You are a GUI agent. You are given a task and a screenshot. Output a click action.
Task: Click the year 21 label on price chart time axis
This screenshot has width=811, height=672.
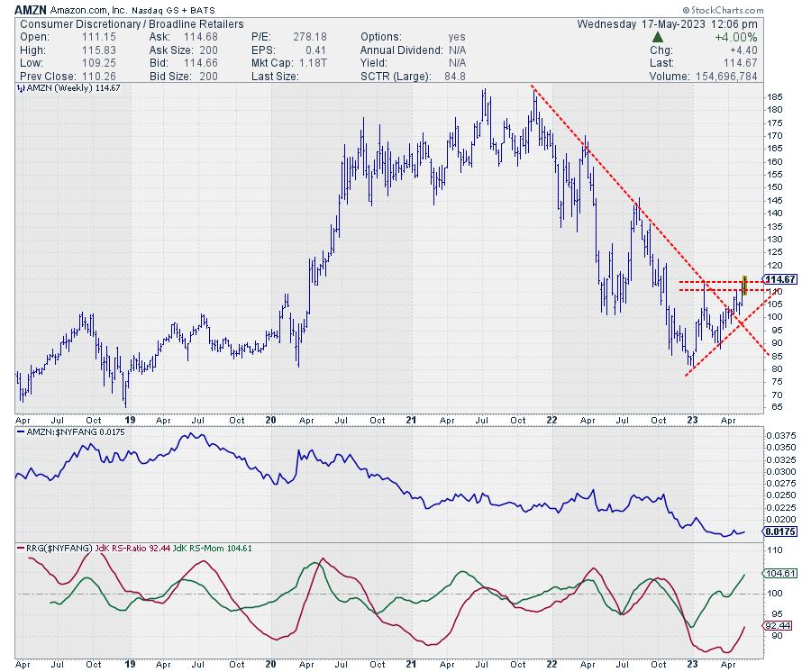coord(411,419)
